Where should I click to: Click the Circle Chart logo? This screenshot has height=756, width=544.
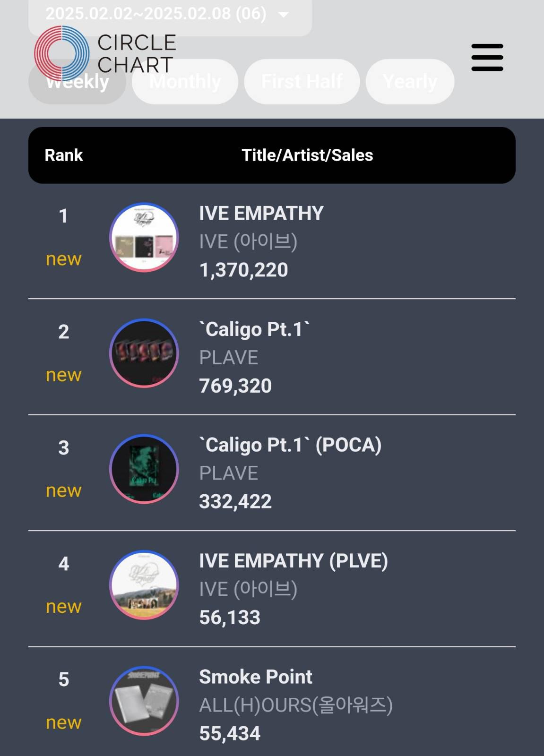pos(105,53)
